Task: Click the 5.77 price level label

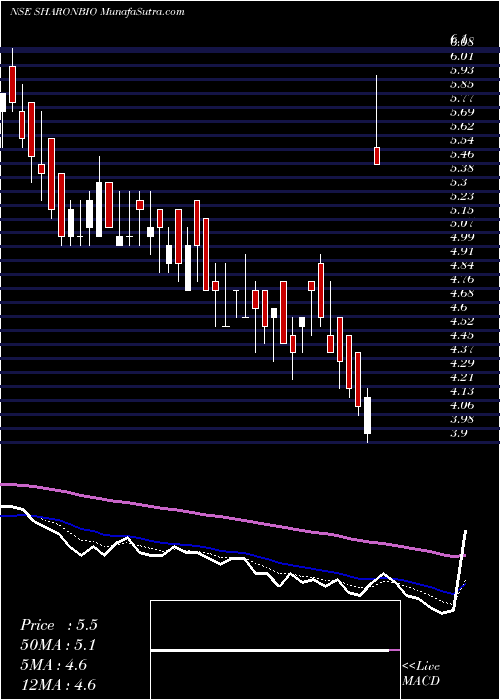Action: click(x=462, y=98)
